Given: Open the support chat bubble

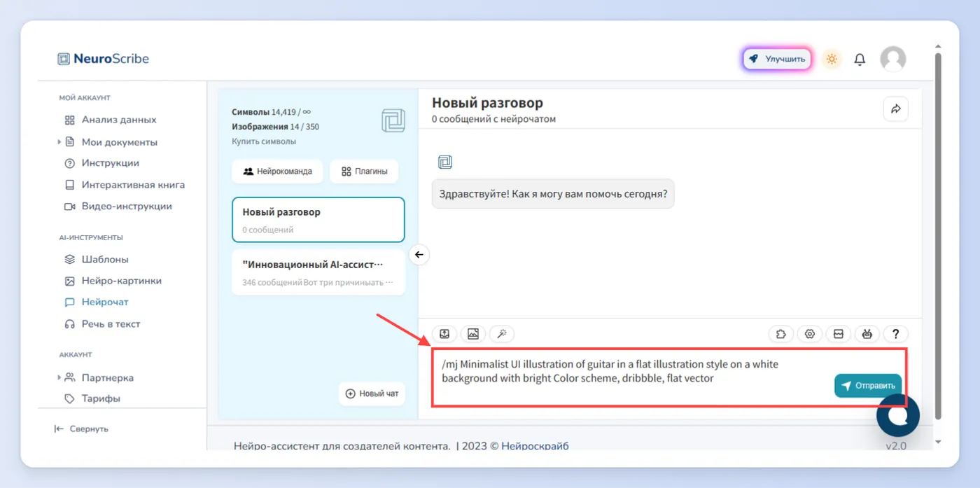Looking at the screenshot, I should pyautogui.click(x=898, y=415).
